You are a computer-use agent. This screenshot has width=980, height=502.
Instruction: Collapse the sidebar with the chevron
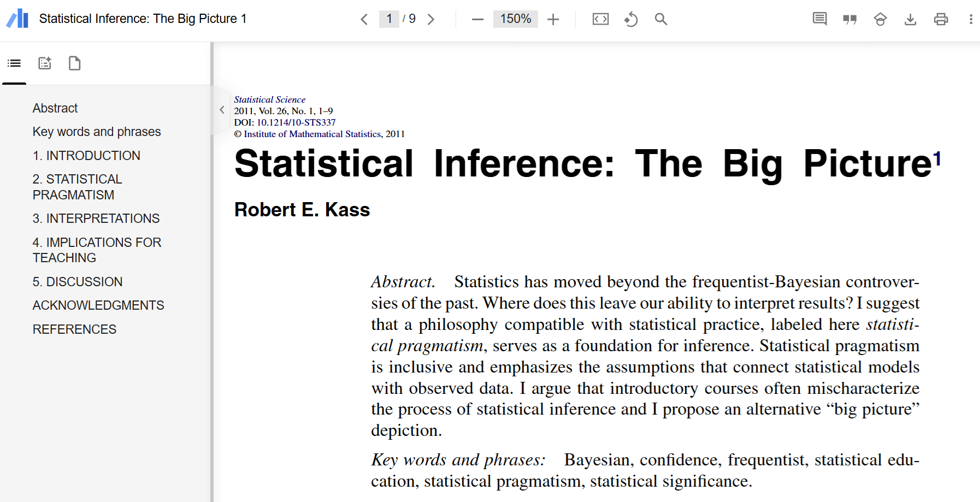point(222,110)
